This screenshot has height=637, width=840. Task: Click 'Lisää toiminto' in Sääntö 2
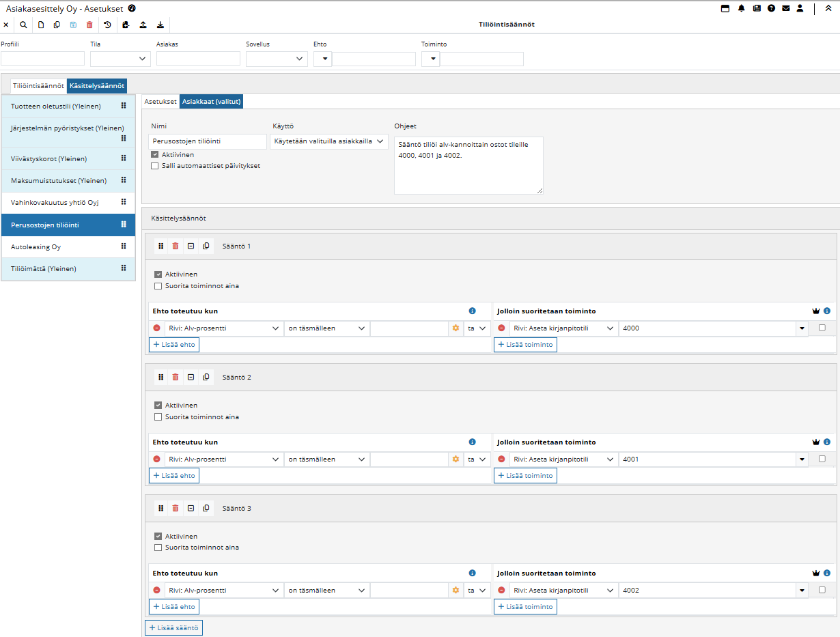[x=525, y=475]
